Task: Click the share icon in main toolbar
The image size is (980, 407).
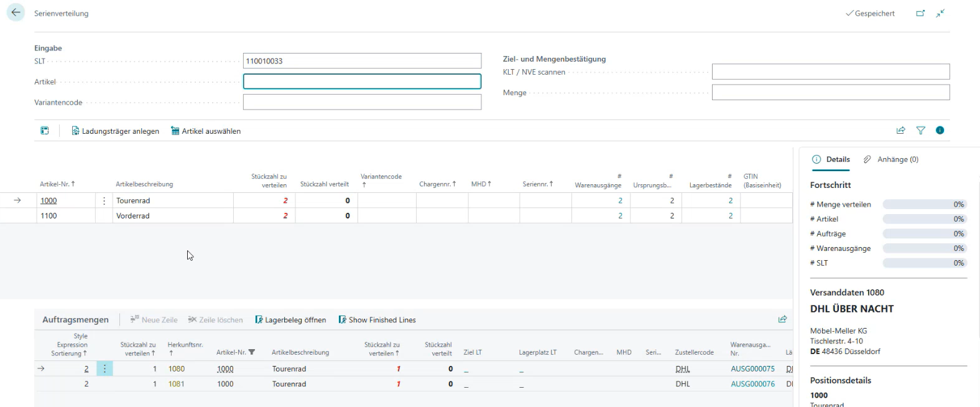Action: pos(900,131)
